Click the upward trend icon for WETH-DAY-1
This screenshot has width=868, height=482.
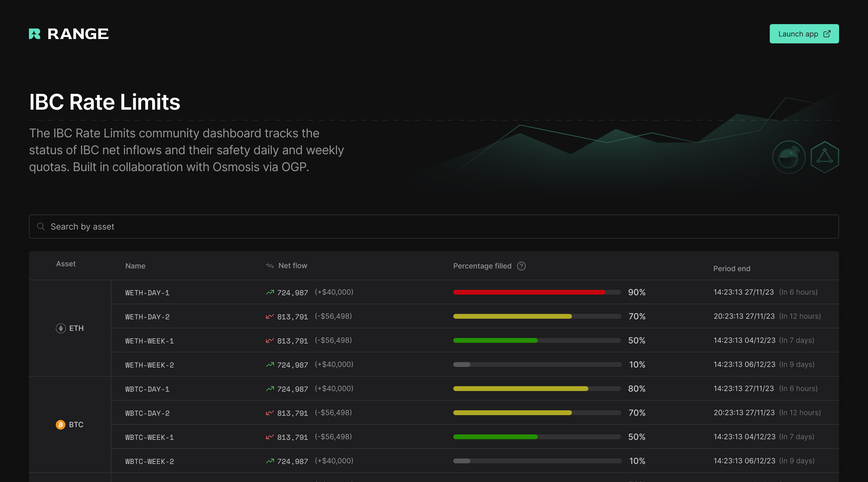pyautogui.click(x=269, y=293)
